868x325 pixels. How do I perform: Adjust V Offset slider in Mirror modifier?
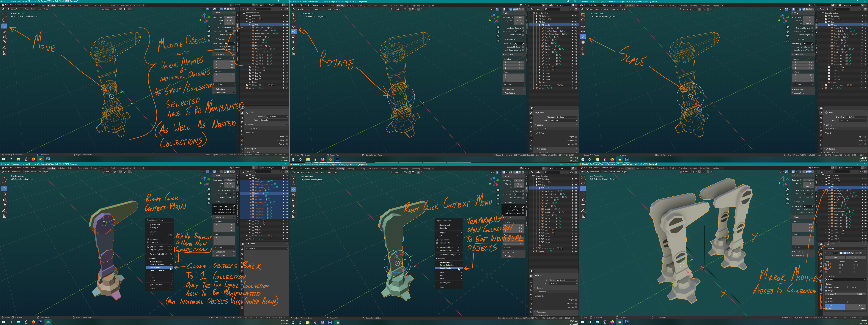[x=845, y=308]
